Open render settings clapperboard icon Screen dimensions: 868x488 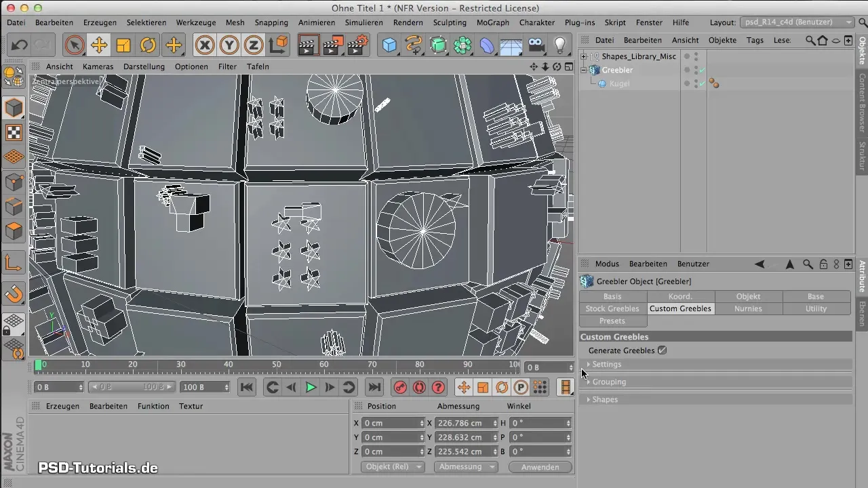click(x=357, y=45)
